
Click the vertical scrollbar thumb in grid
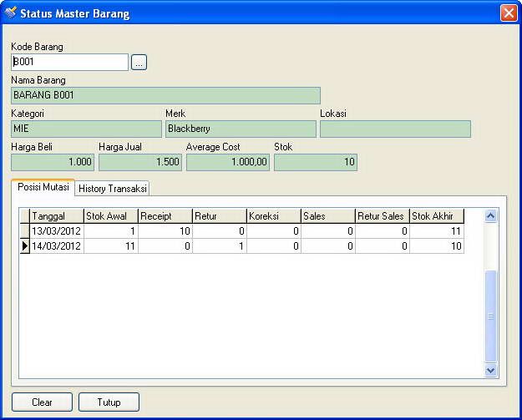tap(491, 316)
